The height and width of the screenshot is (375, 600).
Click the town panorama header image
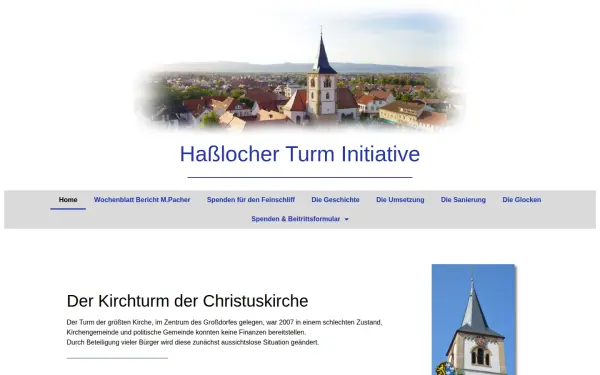point(300,72)
